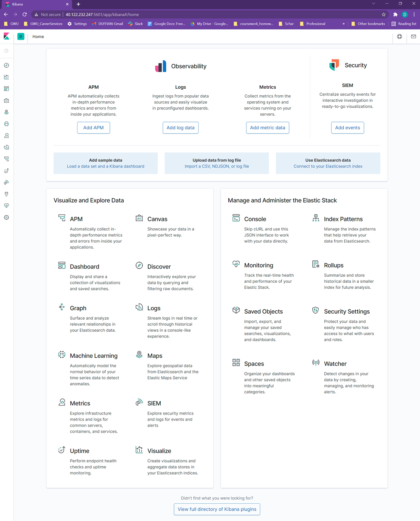
Task: Open Management using the gear icon
Action: tap(6, 217)
